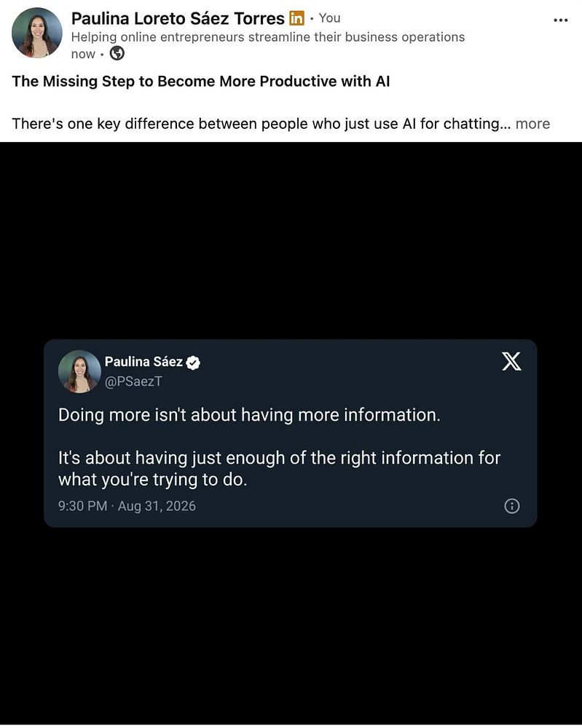
Task: Open Paulina Loreto Sáez Torres profile name
Action: coord(178,19)
